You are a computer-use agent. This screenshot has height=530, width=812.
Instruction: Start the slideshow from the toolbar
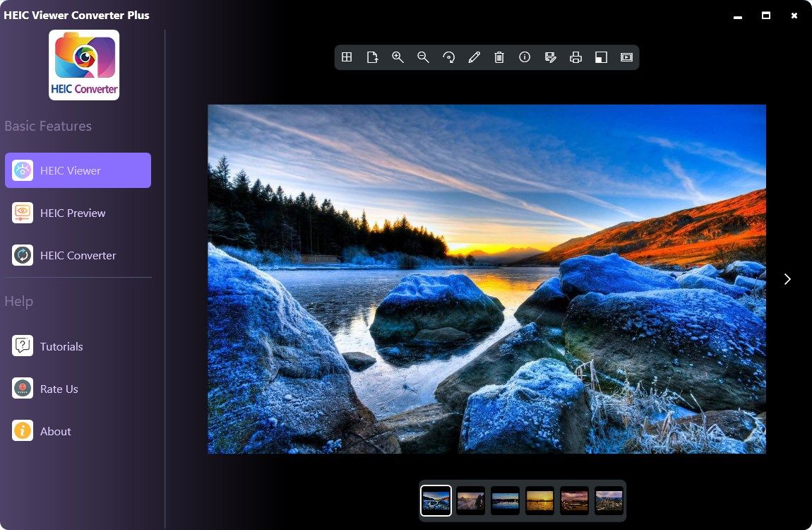[626, 57]
